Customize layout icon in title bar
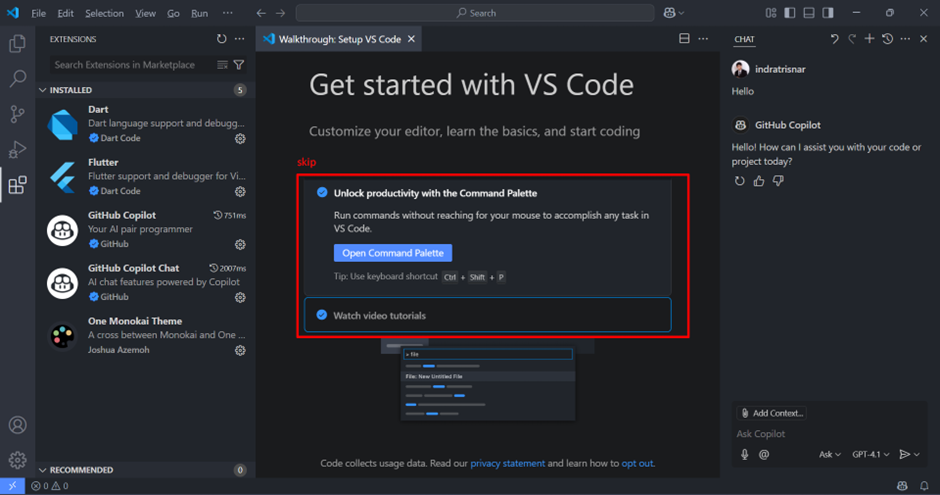Image resolution: width=940 pixels, height=495 pixels. click(771, 13)
